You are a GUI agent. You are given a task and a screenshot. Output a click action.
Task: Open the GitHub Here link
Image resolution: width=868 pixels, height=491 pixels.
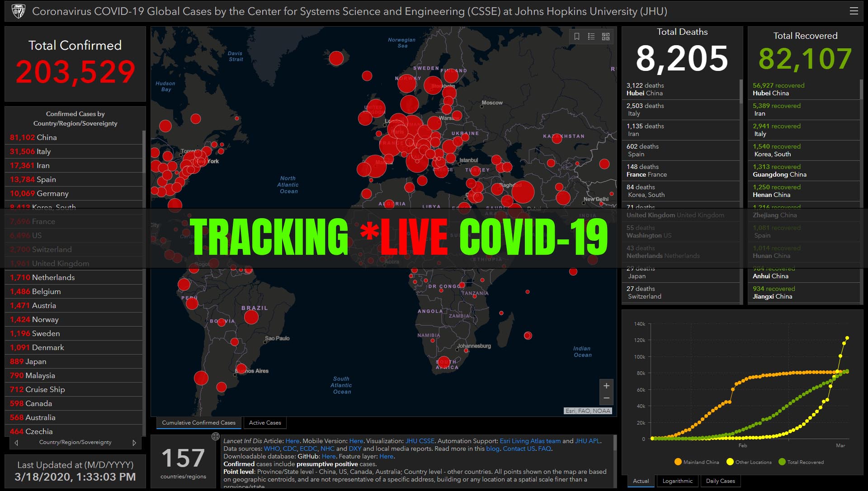pyautogui.click(x=328, y=456)
